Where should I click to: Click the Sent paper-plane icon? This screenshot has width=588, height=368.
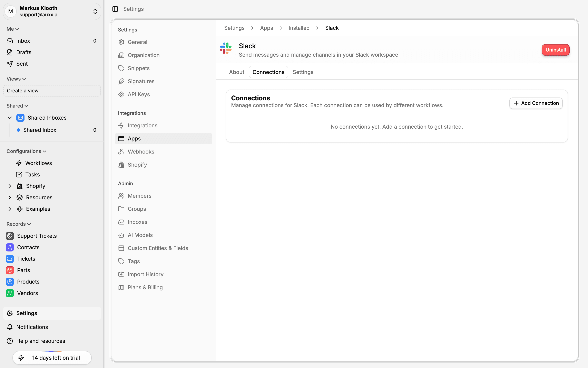[x=10, y=64]
